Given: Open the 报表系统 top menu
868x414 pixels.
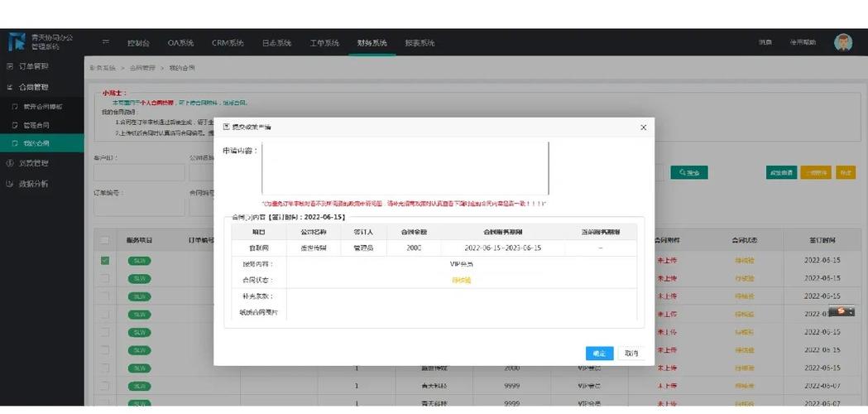Looking at the screenshot, I should click(420, 43).
